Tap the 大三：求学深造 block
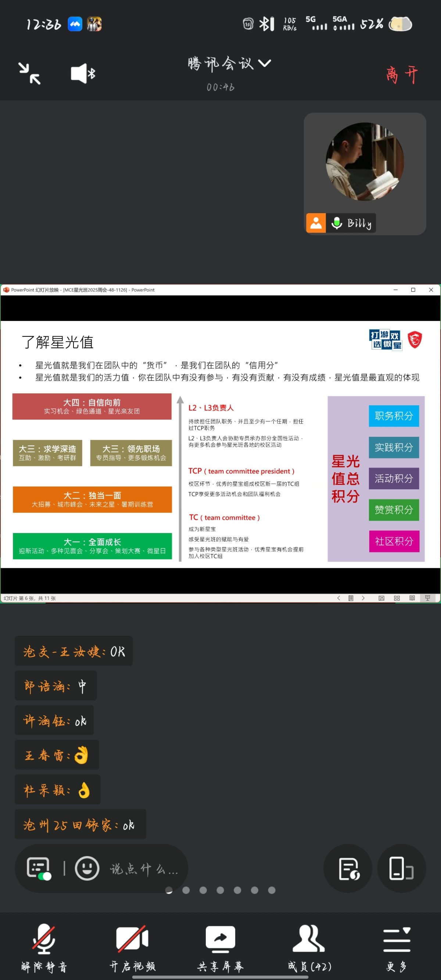This screenshot has width=441, height=980. click(x=47, y=453)
